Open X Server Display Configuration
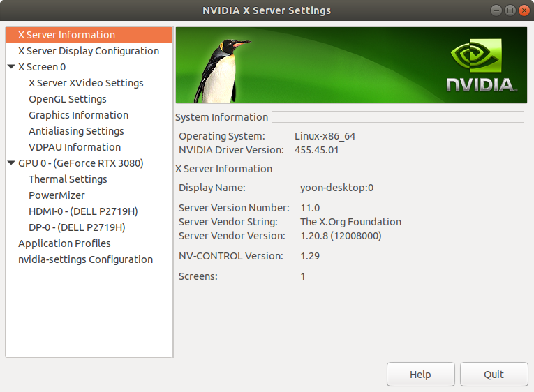 click(x=89, y=51)
